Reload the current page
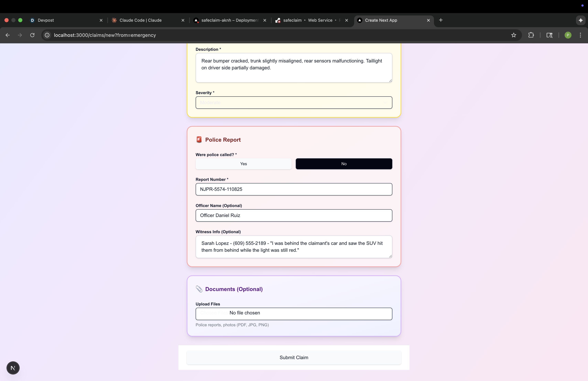The width and height of the screenshot is (588, 381). pos(32,35)
